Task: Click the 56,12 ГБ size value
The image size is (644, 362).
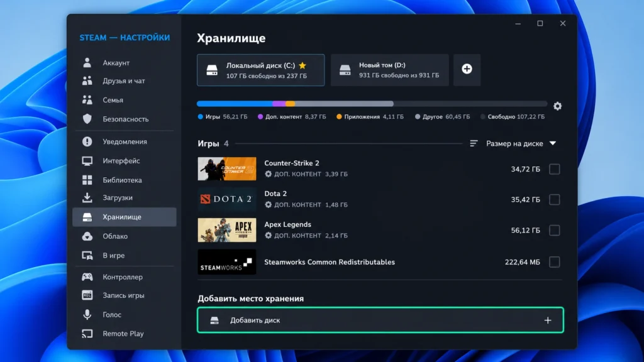Action: (x=525, y=230)
